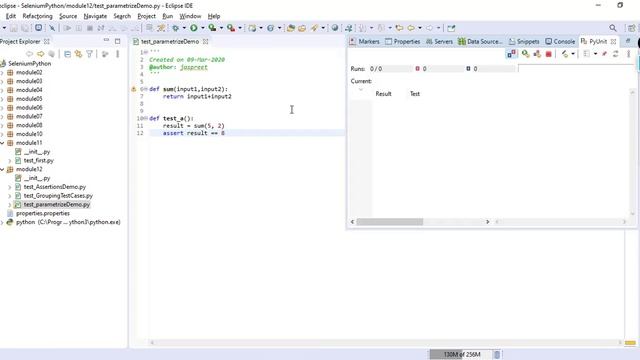The width and height of the screenshot is (640, 360).
Task: Switch to the Markers tab
Action: pos(364,42)
